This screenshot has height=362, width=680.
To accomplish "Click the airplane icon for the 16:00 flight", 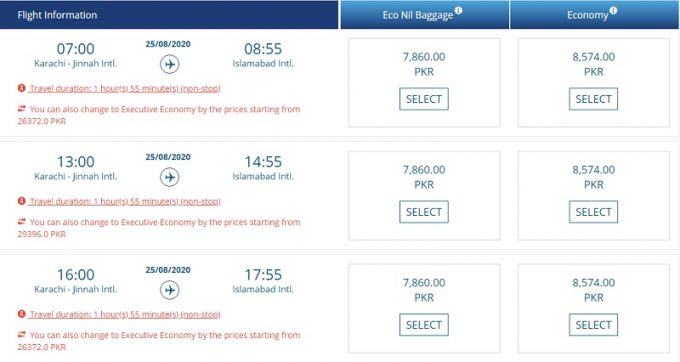I will (170, 290).
